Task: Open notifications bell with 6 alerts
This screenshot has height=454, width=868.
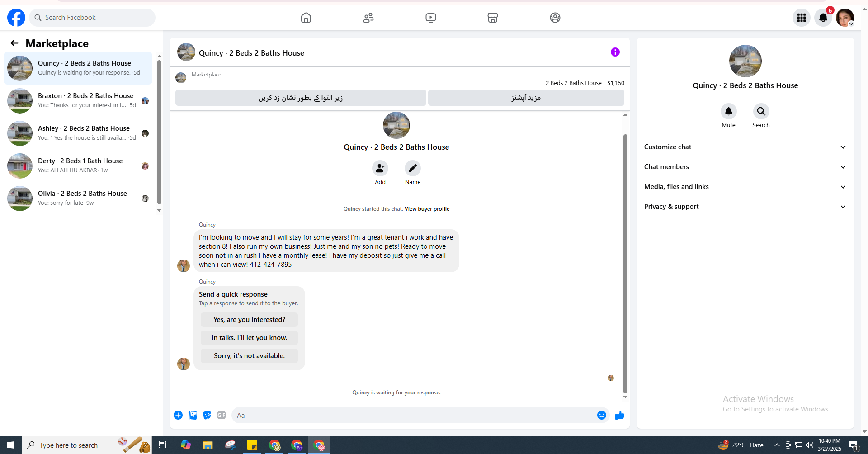Action: click(823, 18)
